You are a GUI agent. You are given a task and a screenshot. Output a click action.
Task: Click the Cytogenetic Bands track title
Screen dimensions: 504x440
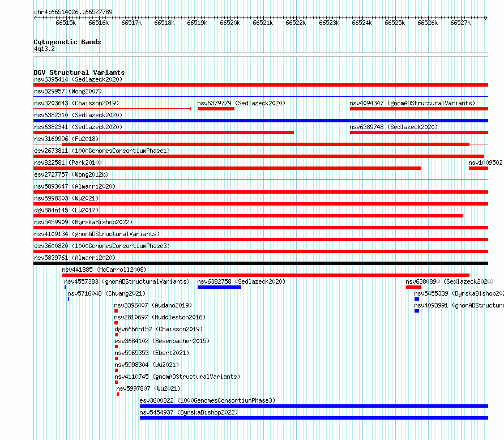(x=67, y=42)
